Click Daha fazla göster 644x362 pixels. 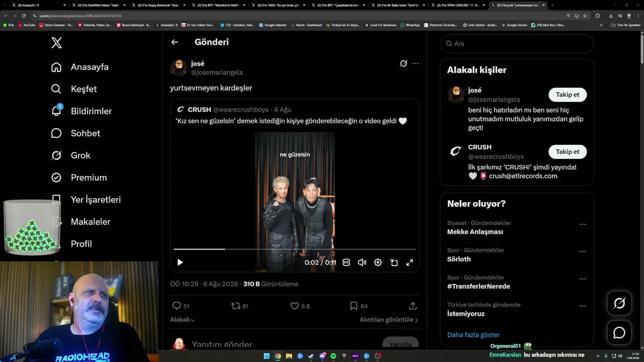click(x=473, y=335)
